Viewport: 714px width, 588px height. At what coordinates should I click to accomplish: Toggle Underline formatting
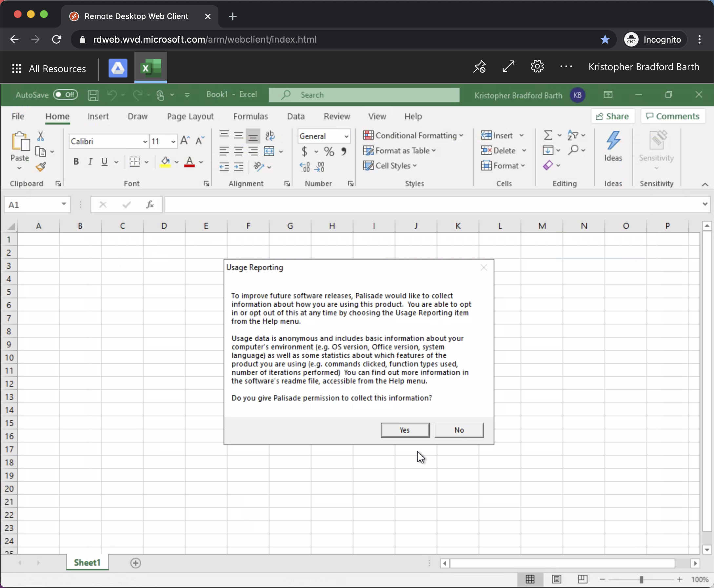click(x=105, y=162)
